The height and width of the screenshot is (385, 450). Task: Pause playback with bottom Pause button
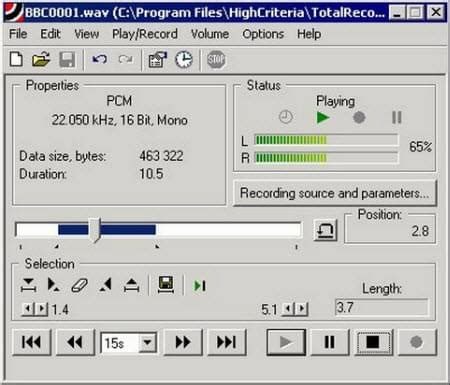point(330,342)
